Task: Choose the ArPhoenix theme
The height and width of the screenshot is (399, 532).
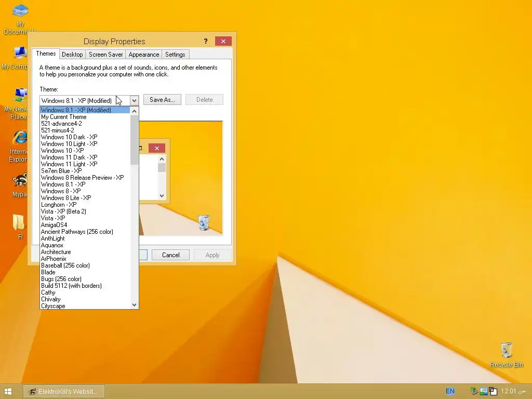Action: click(85, 259)
